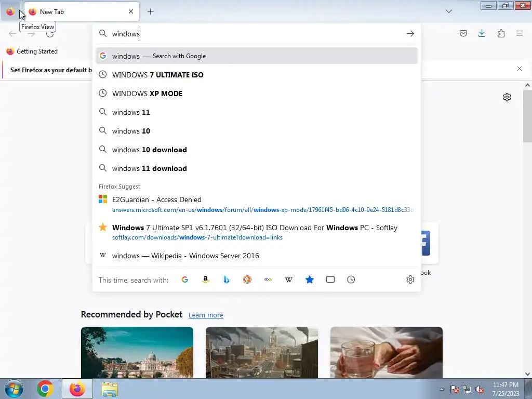
Task: Open a new tab with plus button
Action: [x=150, y=11]
